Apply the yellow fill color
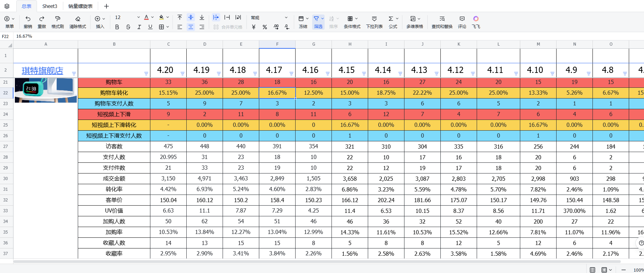Screen dimensions: 644x273 [x=161, y=17]
